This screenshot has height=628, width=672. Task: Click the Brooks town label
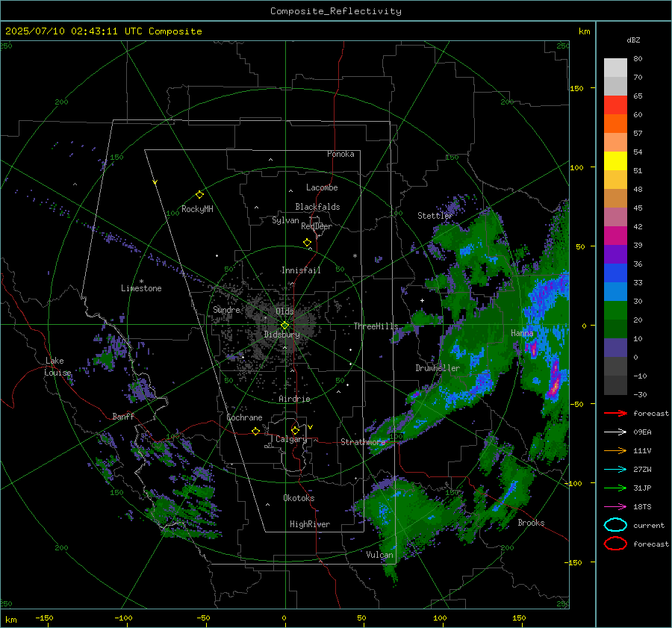[x=531, y=523]
